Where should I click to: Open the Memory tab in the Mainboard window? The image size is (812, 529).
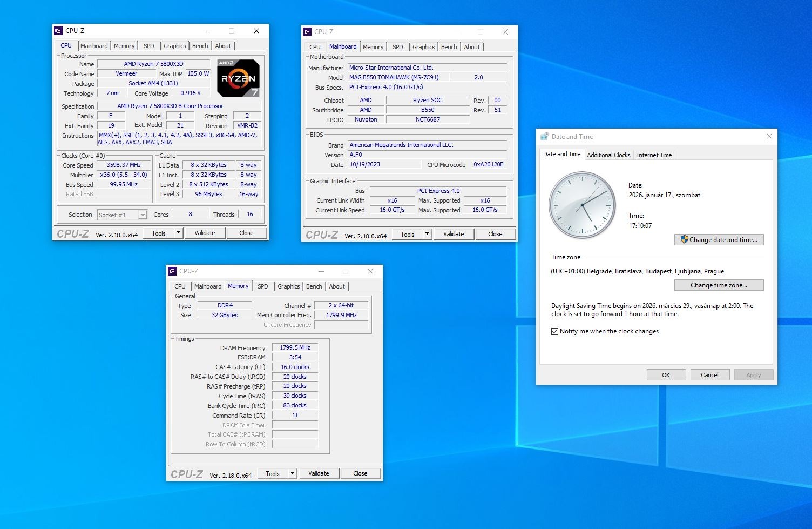click(x=373, y=47)
